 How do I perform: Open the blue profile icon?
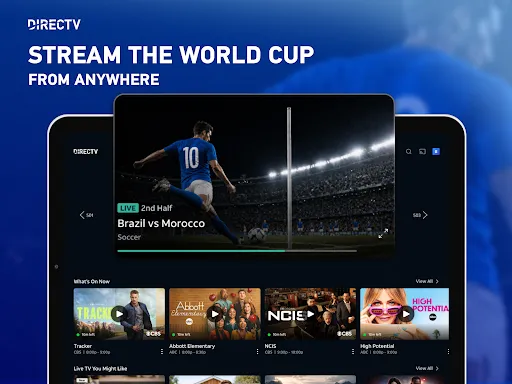[436, 152]
